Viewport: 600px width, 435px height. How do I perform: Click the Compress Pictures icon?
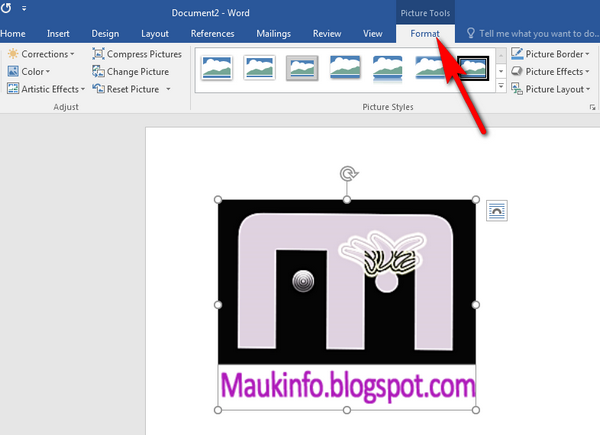coord(98,54)
